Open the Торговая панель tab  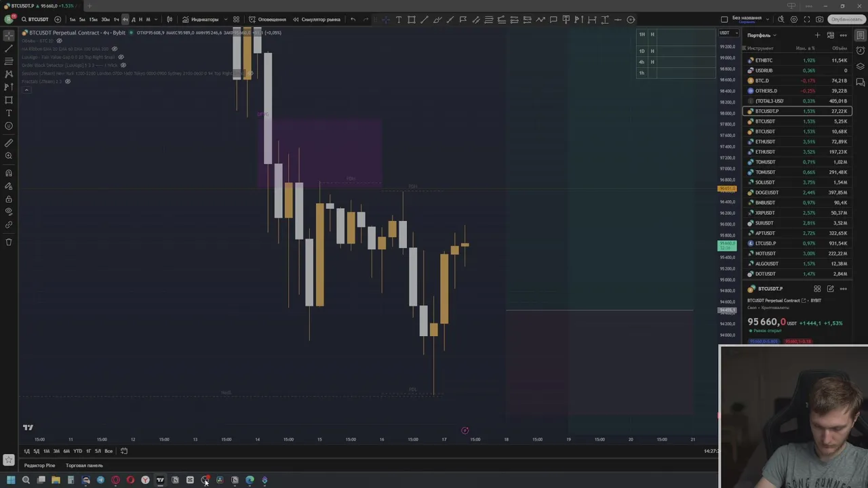click(84, 466)
